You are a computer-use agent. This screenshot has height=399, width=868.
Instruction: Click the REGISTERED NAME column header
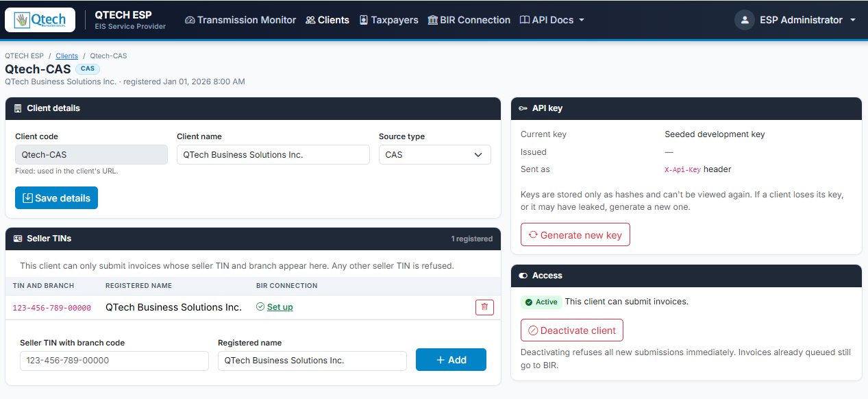(x=138, y=286)
